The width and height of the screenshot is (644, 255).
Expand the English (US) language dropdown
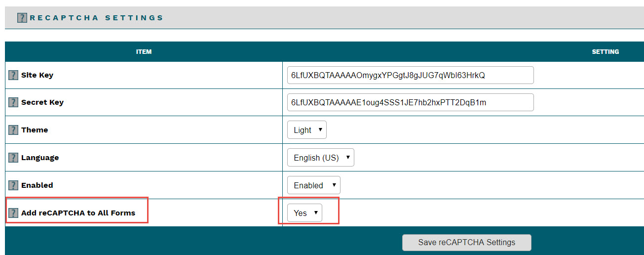pyautogui.click(x=320, y=158)
